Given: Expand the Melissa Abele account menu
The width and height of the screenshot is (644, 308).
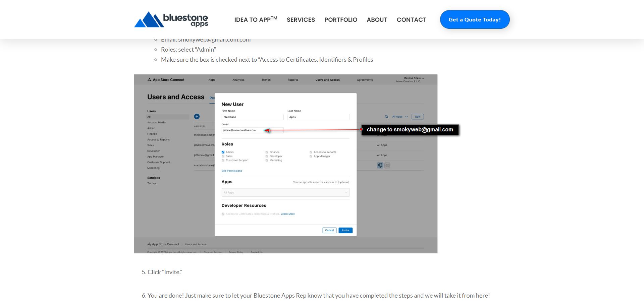Looking at the screenshot, I should pos(423,78).
